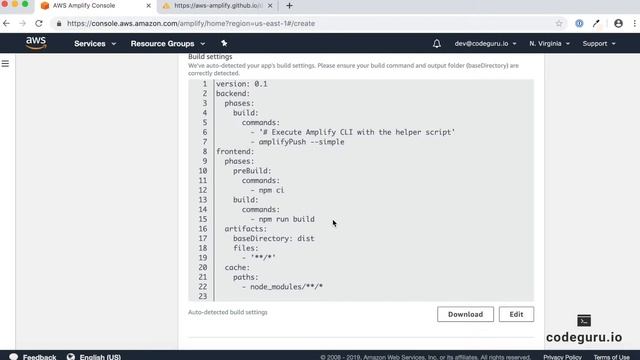Open the dev@codeguru.io account dropdown

coord(485,43)
